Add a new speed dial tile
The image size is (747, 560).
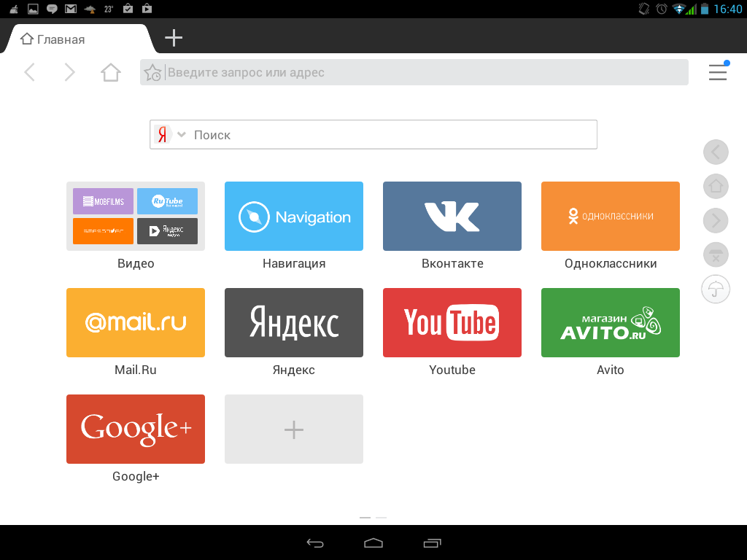tap(293, 429)
